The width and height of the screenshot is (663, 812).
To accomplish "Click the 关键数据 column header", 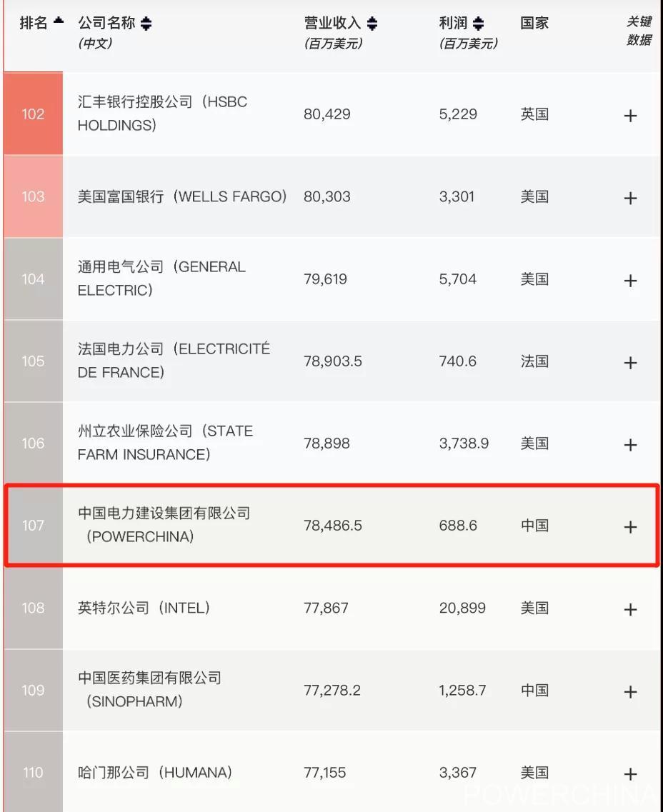I will point(639,31).
